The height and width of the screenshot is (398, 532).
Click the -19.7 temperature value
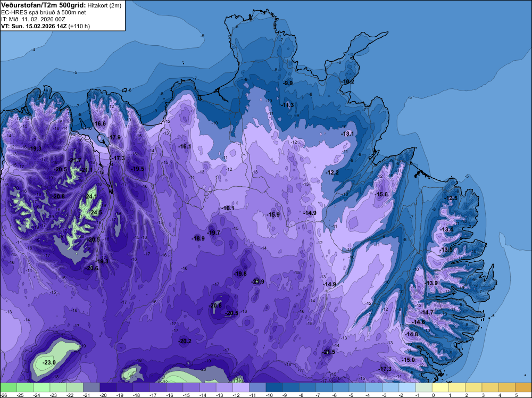coord(214,233)
